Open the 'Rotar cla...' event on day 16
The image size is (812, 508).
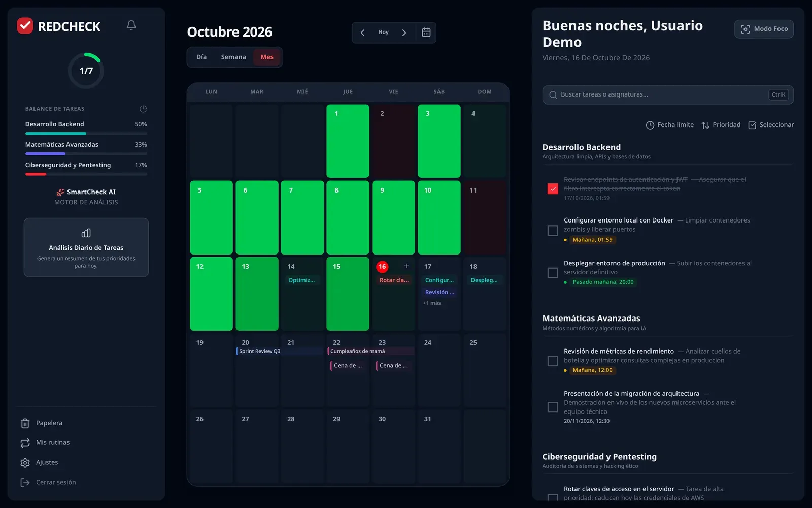394,280
